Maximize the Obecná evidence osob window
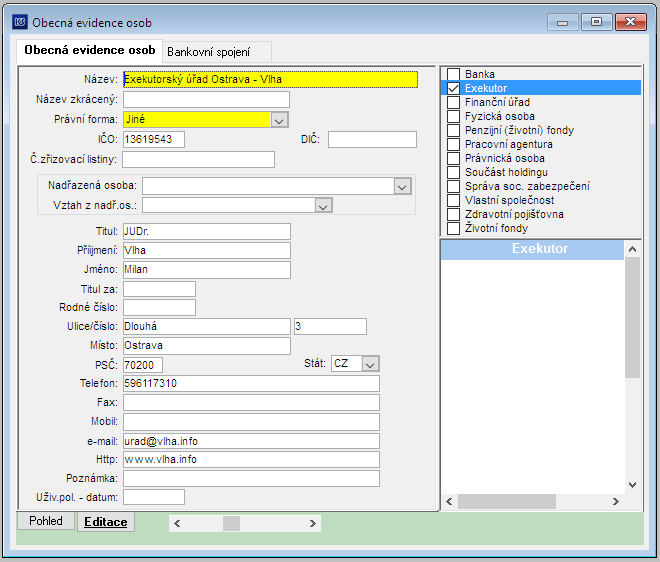Screen dimensions: 660x562 pos(596,22)
